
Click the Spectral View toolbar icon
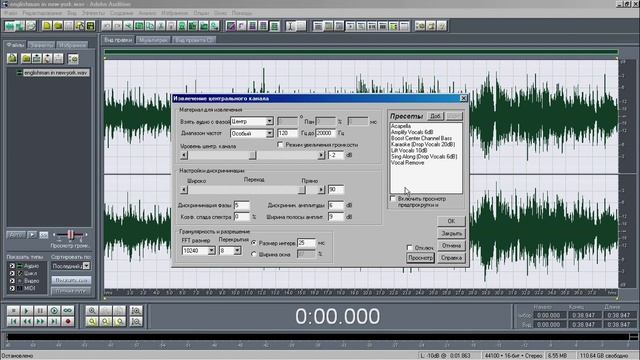click(231, 26)
